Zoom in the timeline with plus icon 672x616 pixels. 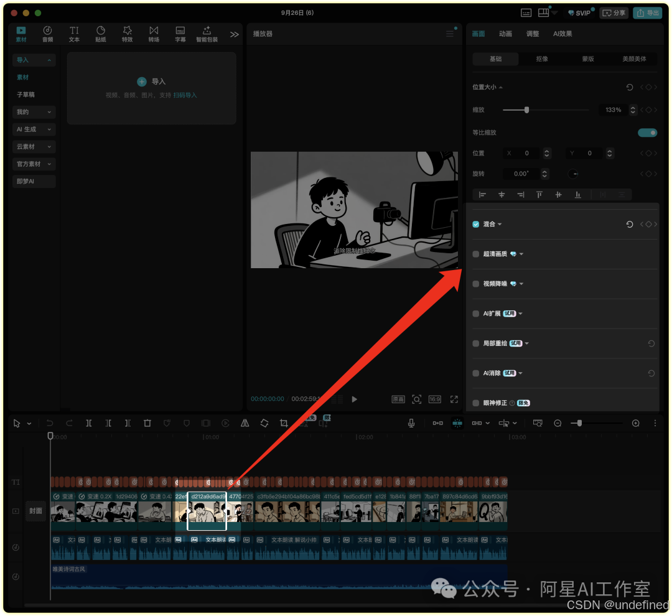coord(635,423)
